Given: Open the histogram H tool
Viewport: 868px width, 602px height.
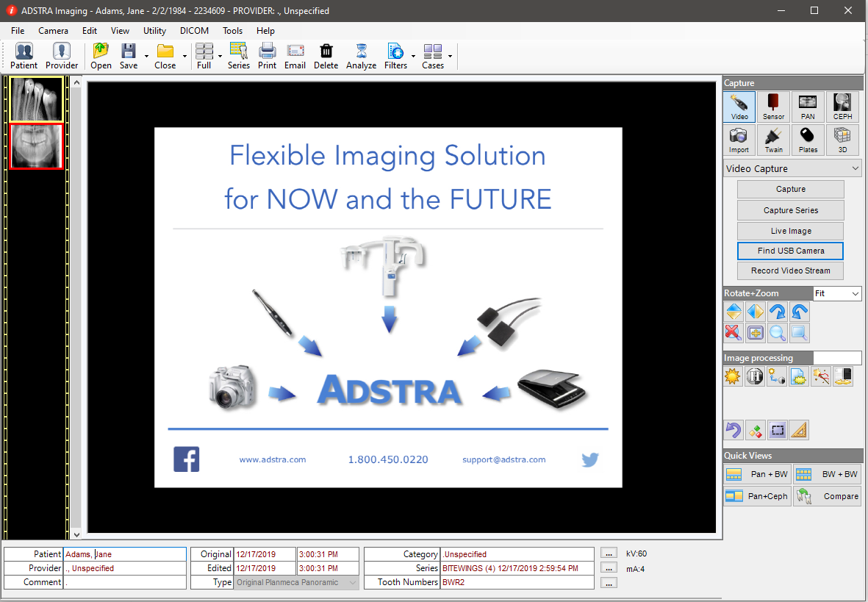Looking at the screenshot, I should [755, 376].
